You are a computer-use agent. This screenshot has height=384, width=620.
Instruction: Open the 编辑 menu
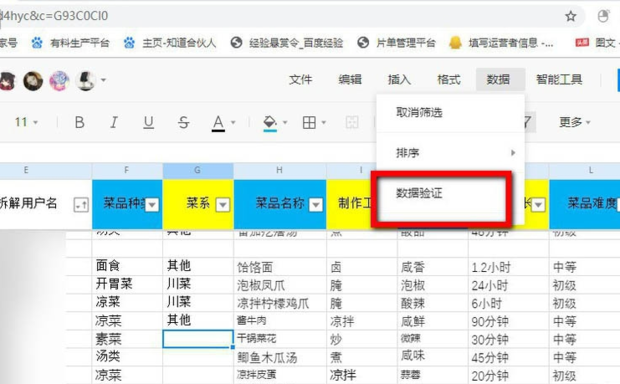(x=350, y=79)
